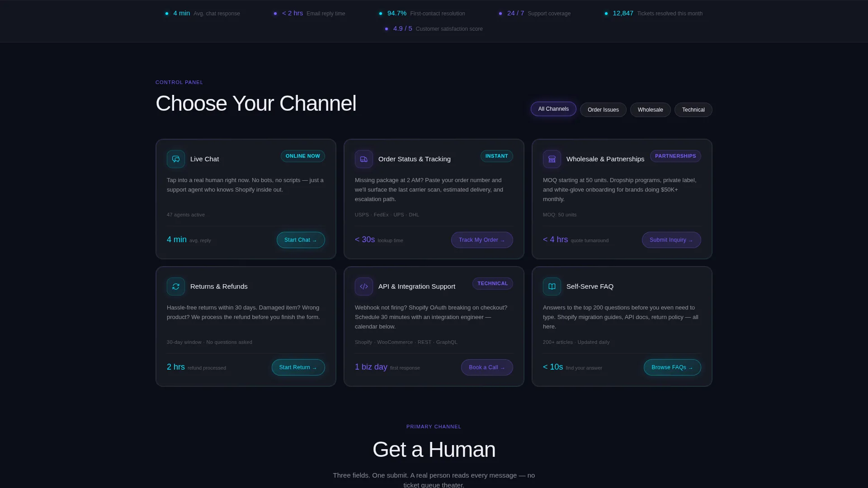This screenshot has width=868, height=488.
Task: Click the 'CONTROL PANEL' label
Action: pos(179,82)
